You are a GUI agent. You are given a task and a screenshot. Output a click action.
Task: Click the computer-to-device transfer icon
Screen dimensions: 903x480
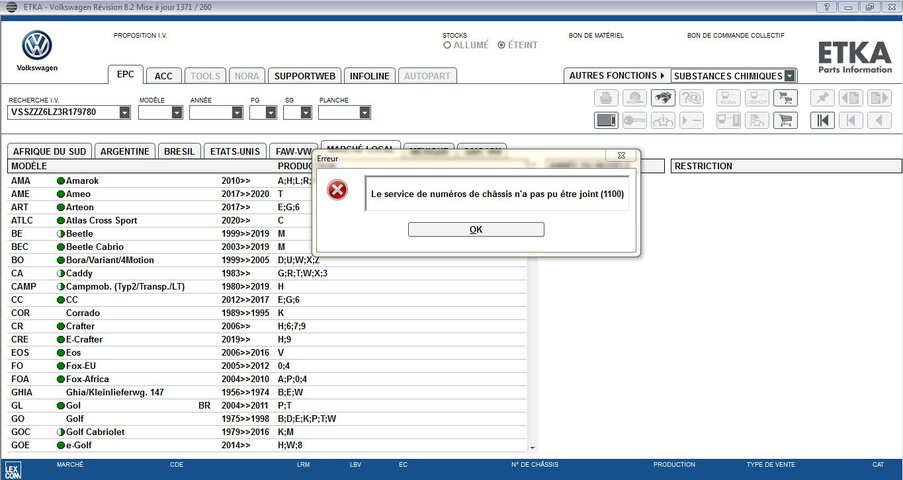coord(729,120)
